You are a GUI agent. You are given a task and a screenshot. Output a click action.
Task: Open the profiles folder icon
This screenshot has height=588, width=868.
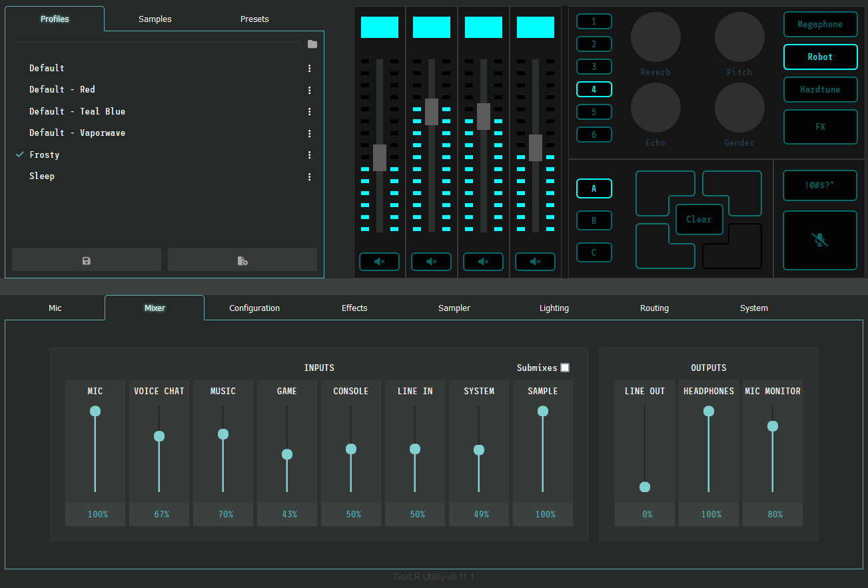click(x=312, y=44)
